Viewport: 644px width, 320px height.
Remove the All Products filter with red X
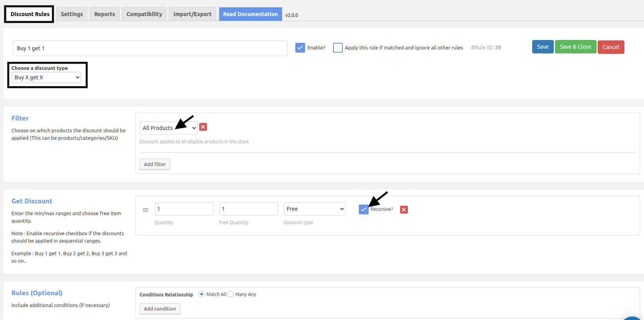203,127
